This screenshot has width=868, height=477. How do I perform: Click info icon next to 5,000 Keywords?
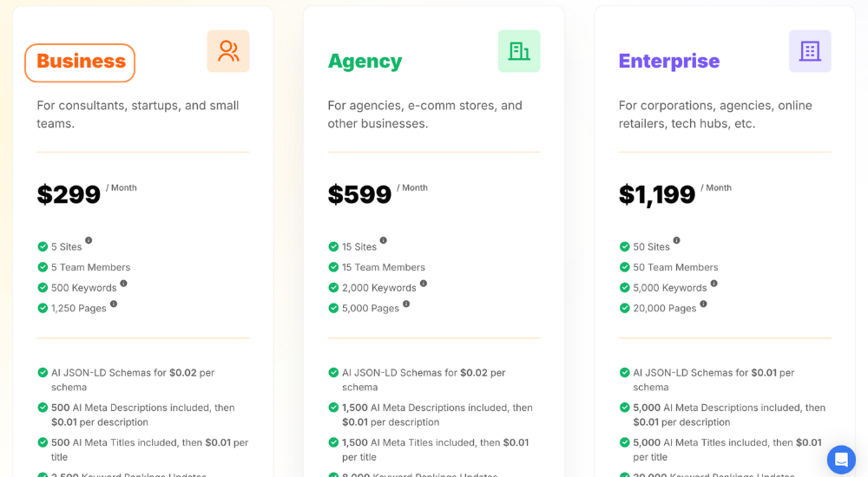click(x=714, y=283)
